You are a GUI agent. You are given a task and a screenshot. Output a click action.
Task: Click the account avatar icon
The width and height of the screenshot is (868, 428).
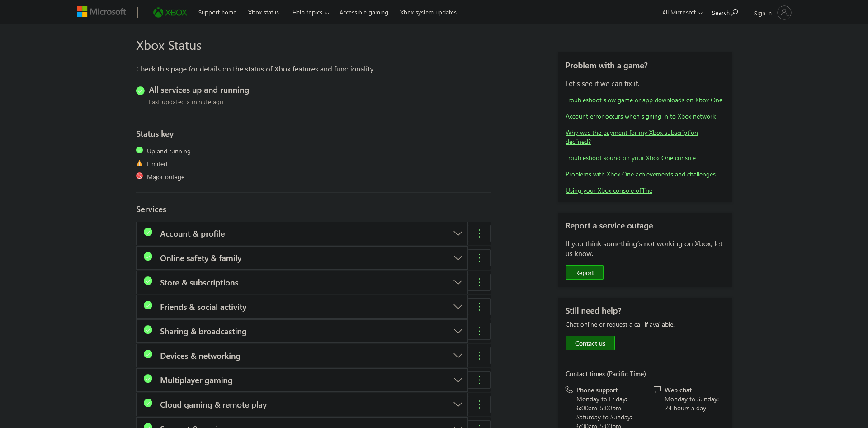tap(784, 13)
